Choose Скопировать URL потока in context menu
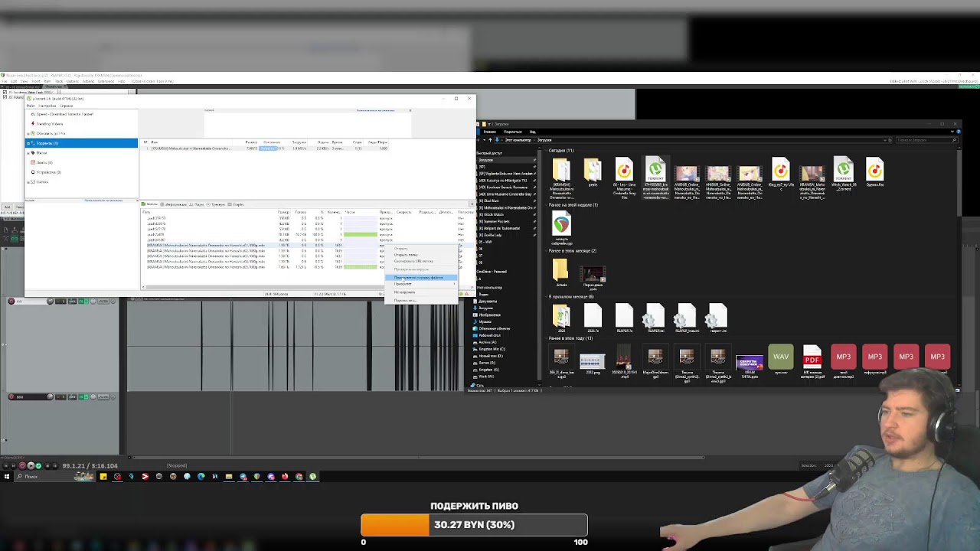The image size is (980, 551). 413,261
